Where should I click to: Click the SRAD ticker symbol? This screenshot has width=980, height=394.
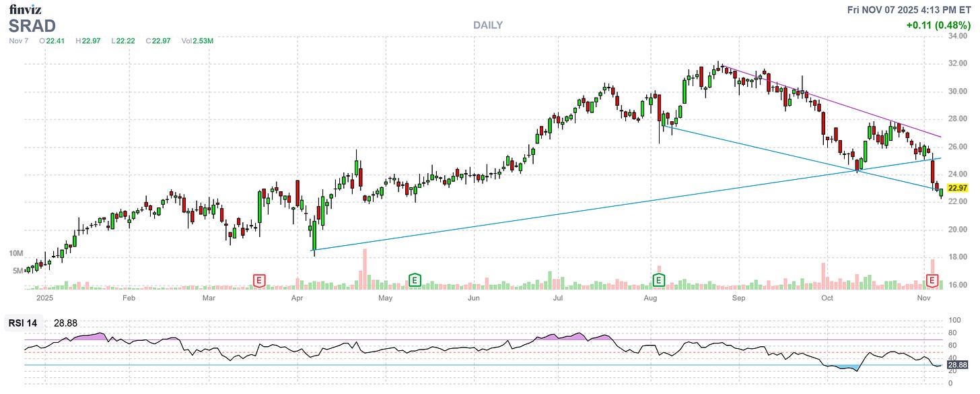(32, 26)
